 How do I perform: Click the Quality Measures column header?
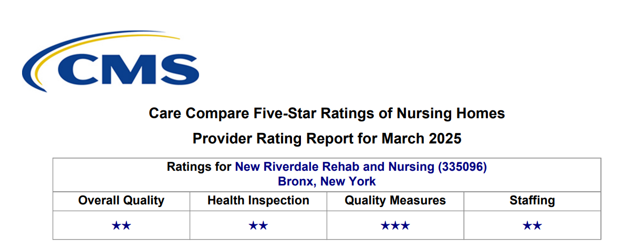click(x=396, y=200)
